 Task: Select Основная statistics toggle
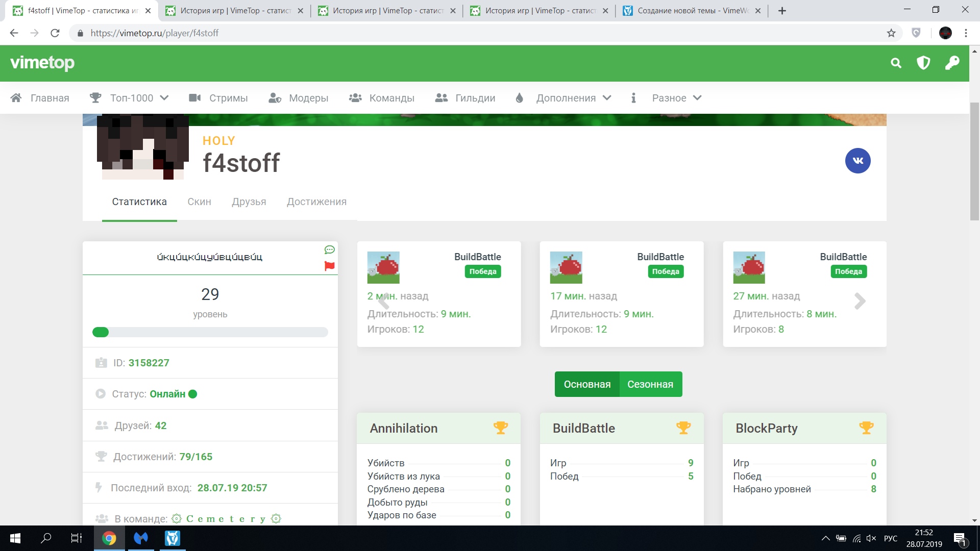click(587, 384)
